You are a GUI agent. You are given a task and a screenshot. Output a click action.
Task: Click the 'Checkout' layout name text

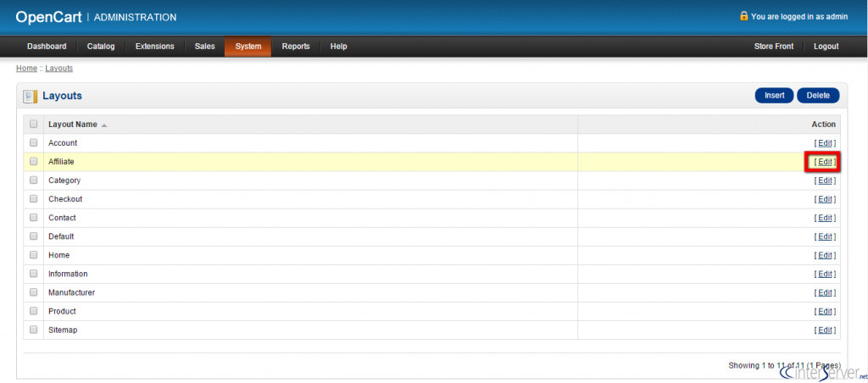[65, 198]
